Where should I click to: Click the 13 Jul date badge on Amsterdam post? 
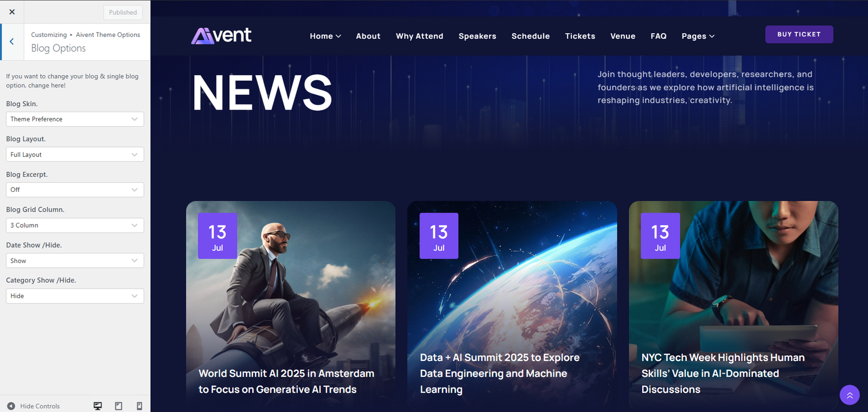coord(218,236)
